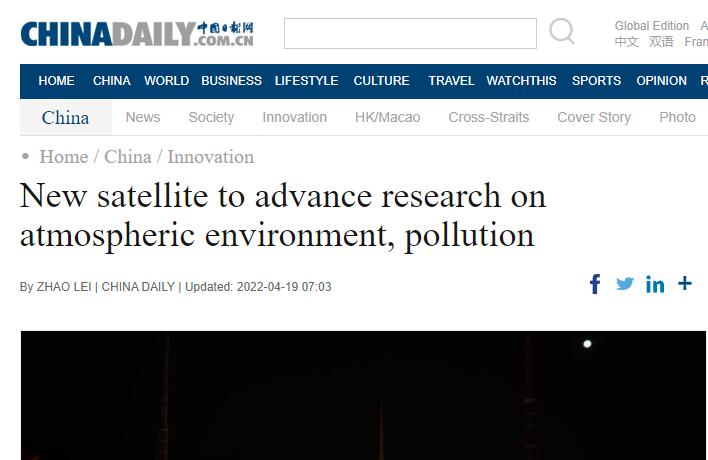Switch language to 中文
This screenshot has height=460, width=708.
[626, 42]
